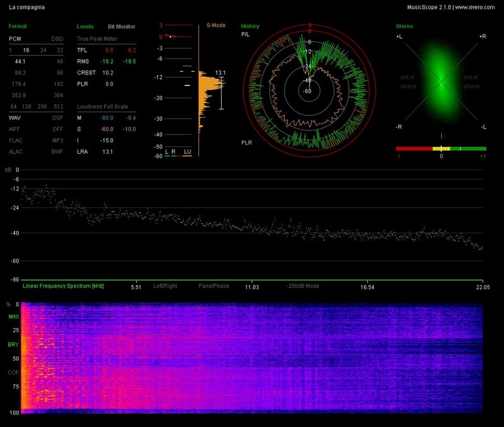
Task: Click the LU meter label
Action: (187, 151)
